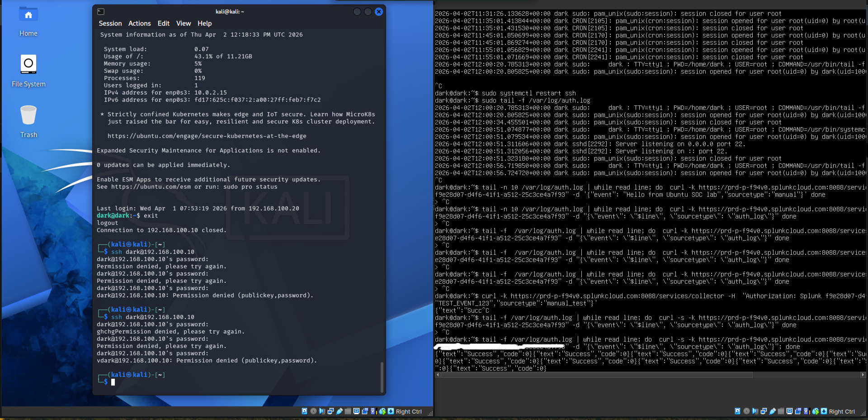
Task: Click the shared folders indicator in the Ubuntu VM status bar
Action: click(781, 411)
